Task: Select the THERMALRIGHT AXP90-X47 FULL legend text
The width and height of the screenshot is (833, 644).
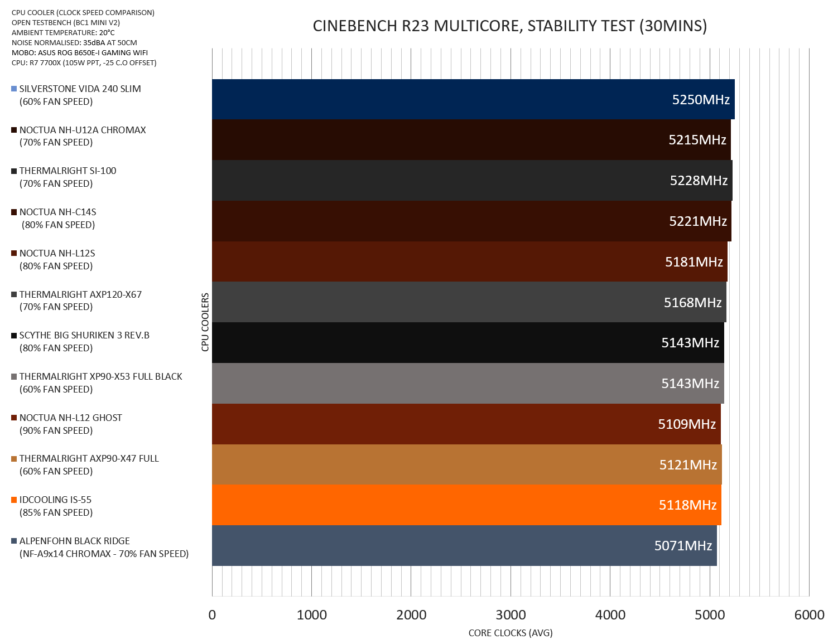Action: (x=89, y=458)
